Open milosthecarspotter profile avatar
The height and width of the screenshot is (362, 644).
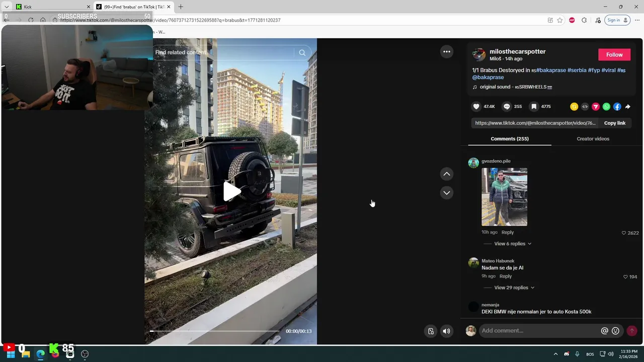479,54
